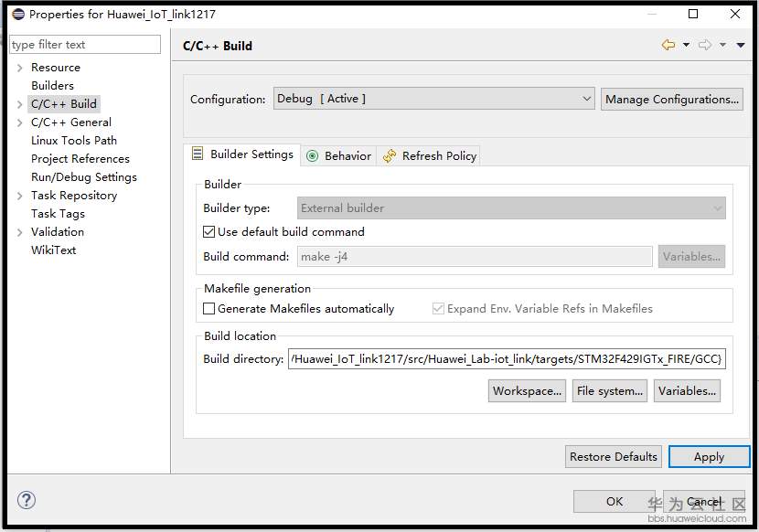Expand the C/C++ General tree node

click(20, 122)
